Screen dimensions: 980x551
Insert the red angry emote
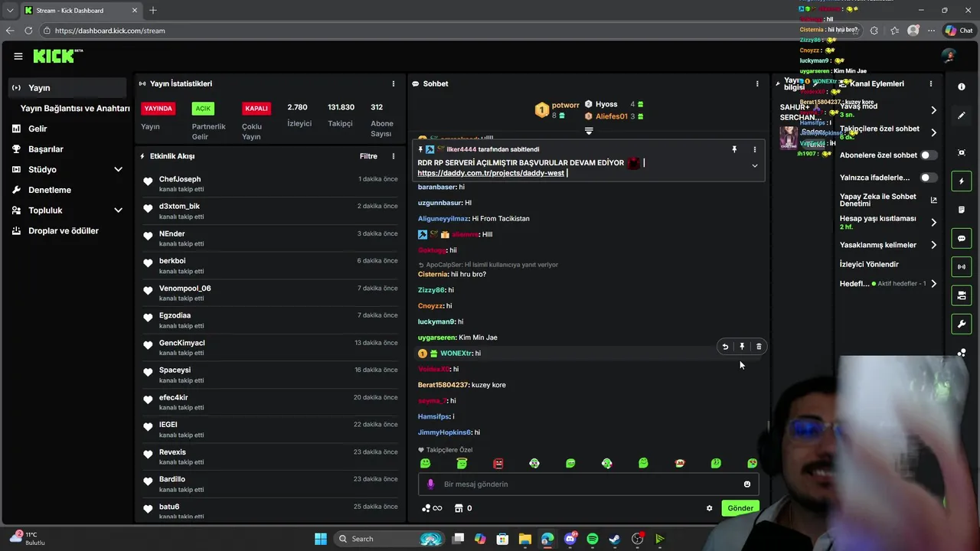tap(498, 463)
